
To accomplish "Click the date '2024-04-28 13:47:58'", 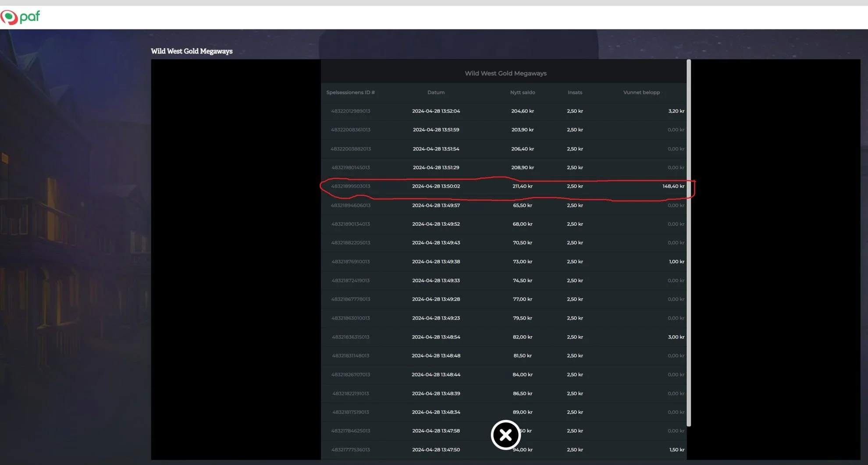I will [436, 431].
